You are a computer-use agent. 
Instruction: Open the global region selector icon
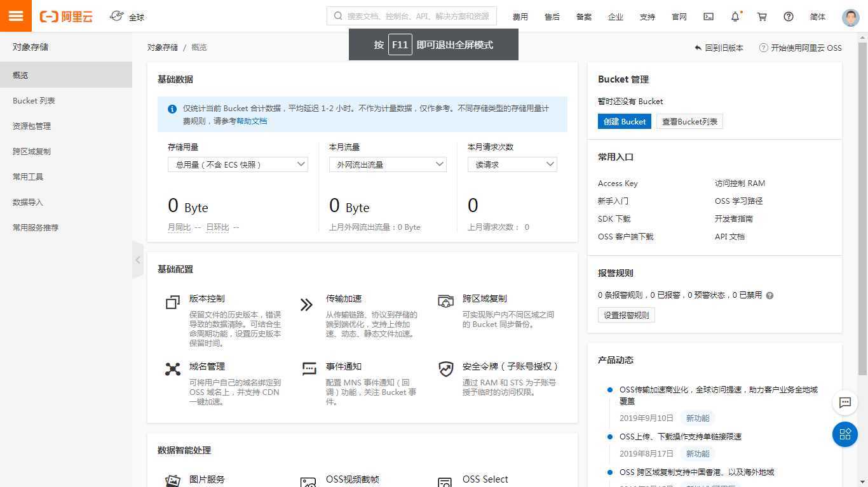(x=117, y=16)
